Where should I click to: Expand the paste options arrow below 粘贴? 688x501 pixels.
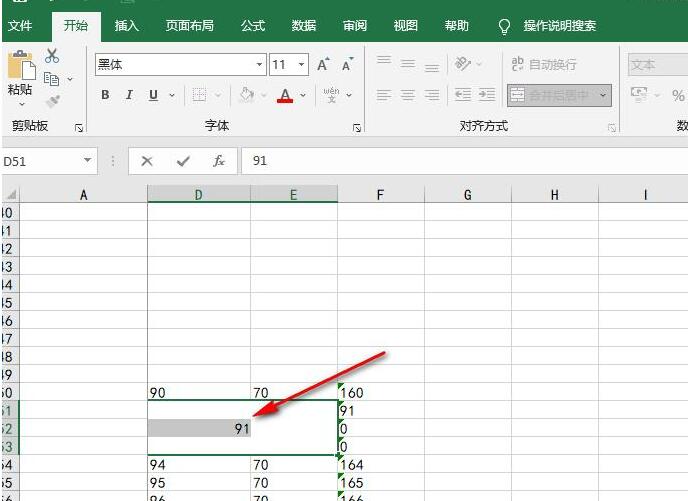(22, 104)
